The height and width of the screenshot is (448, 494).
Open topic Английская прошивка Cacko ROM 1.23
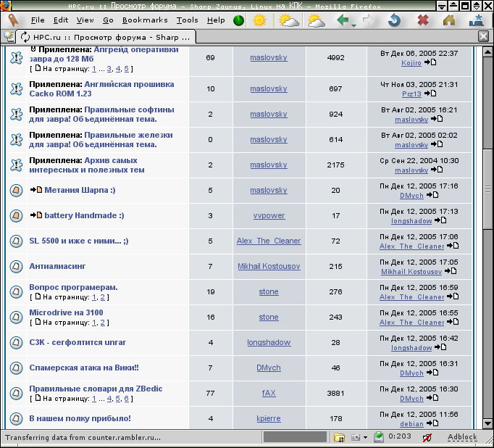coord(101,89)
